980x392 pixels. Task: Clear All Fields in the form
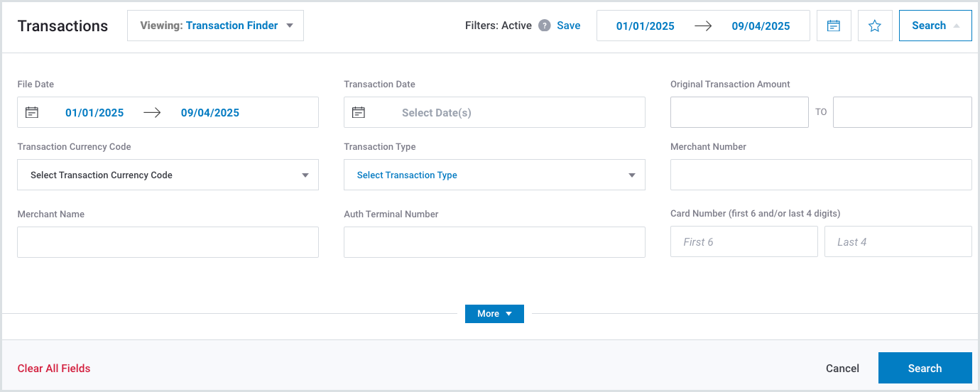pos(54,368)
